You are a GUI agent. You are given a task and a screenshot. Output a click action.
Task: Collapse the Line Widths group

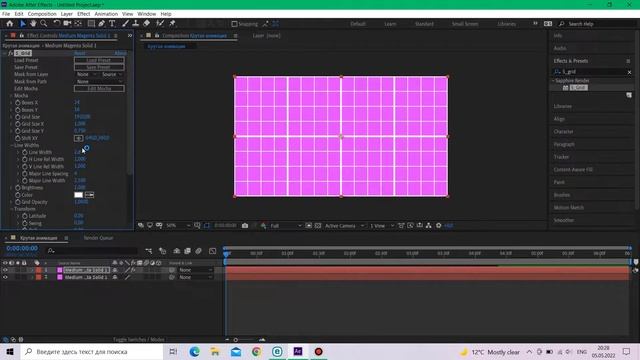(x=11, y=145)
